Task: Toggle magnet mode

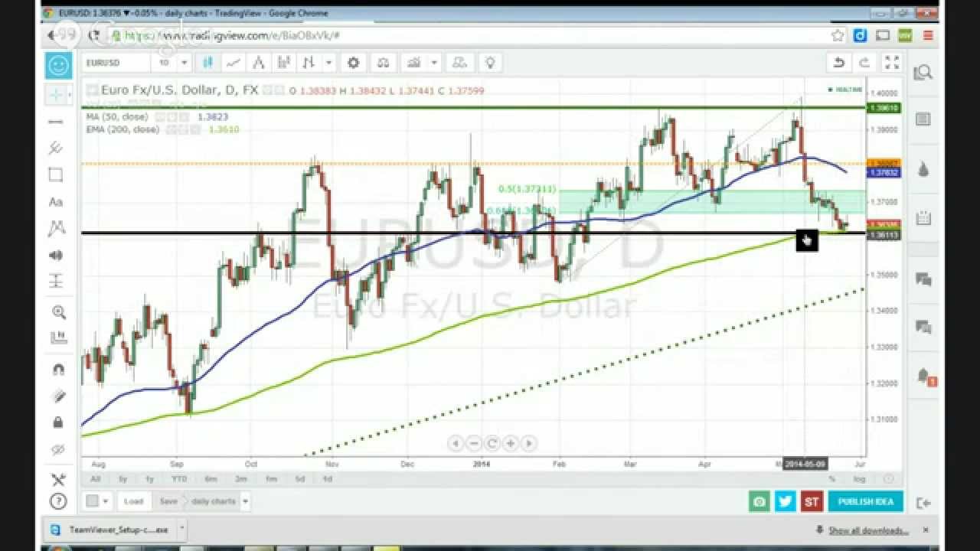Action: pyautogui.click(x=58, y=370)
